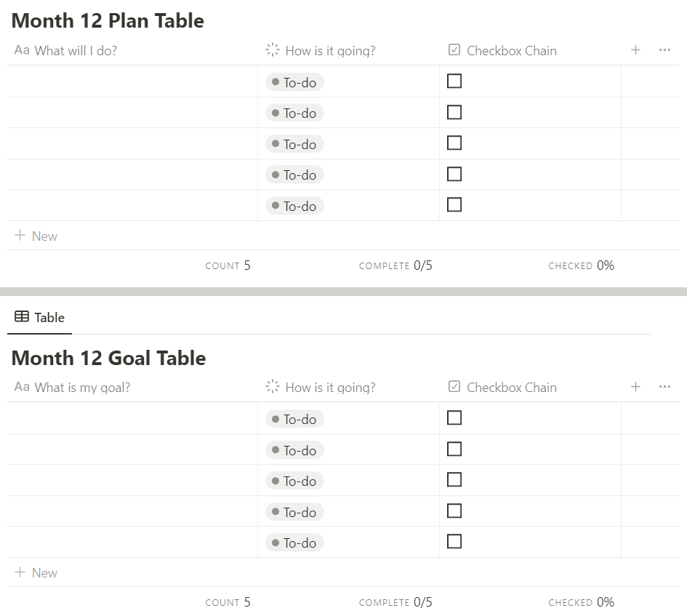
Task: Add a property to Goal Table via plus icon
Action: (635, 387)
